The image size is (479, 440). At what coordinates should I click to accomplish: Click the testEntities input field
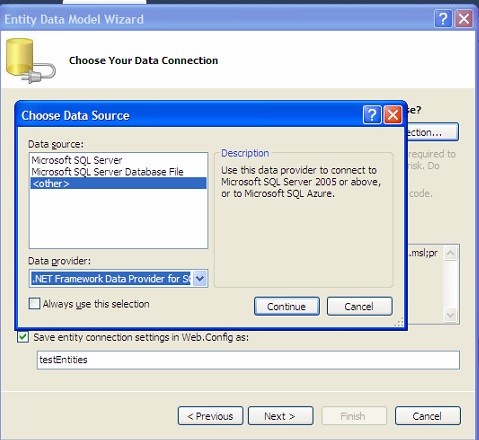point(248,360)
